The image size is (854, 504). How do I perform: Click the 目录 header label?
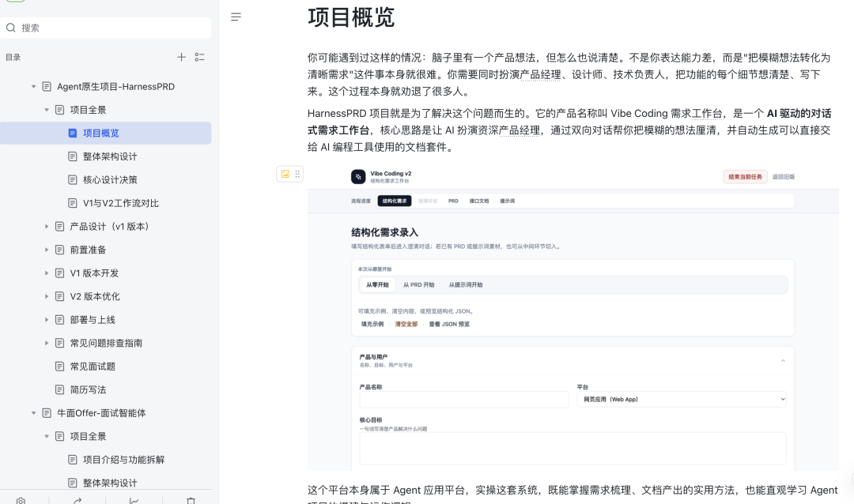(13, 57)
